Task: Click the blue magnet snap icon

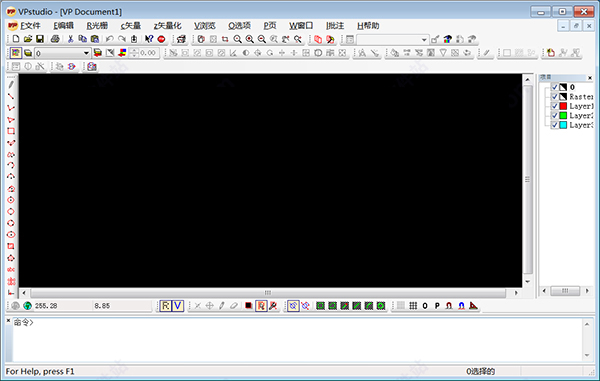Action: coord(461,306)
